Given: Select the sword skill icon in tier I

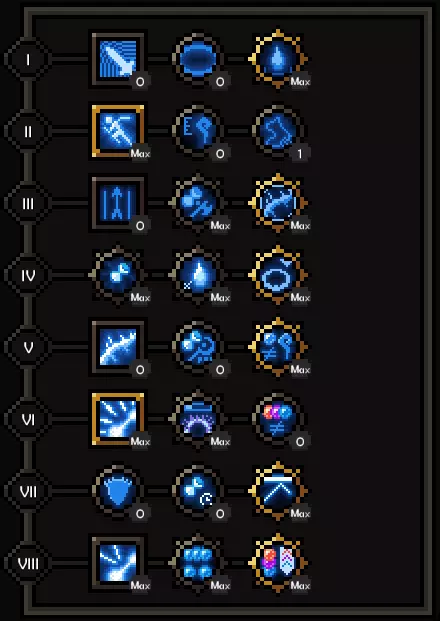Looking at the screenshot, I should click(118, 59).
